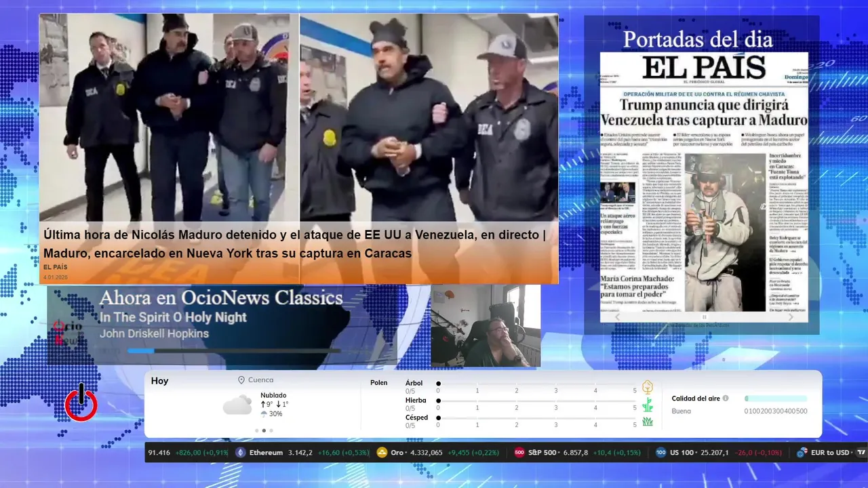Viewport: 868px width, 488px height.
Task: Go to the previous newspaper cover arrow
Action: 617,317
